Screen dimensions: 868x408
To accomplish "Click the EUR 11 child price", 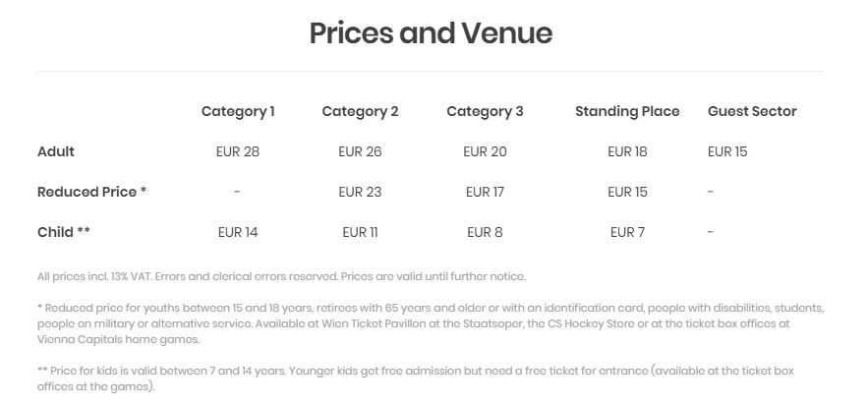I will (360, 232).
